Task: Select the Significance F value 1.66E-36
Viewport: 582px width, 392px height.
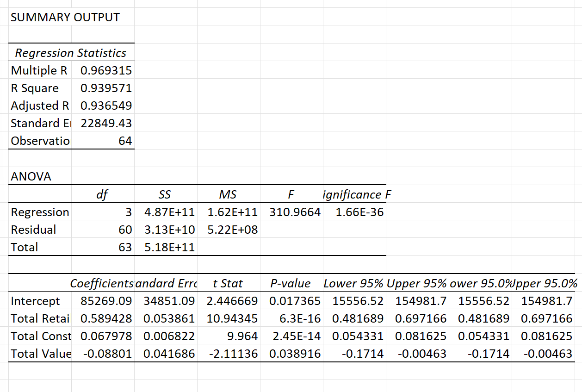Action: (x=359, y=212)
